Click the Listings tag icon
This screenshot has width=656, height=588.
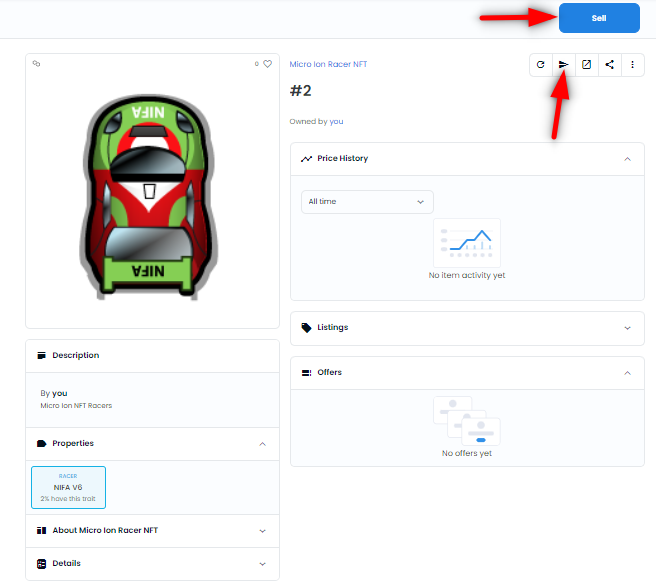tap(307, 328)
